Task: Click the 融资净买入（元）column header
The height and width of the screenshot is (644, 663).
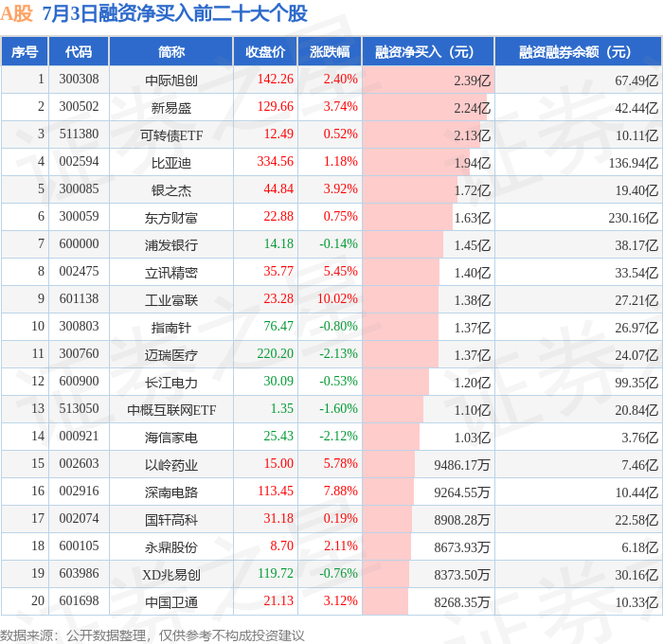Action: (x=428, y=51)
